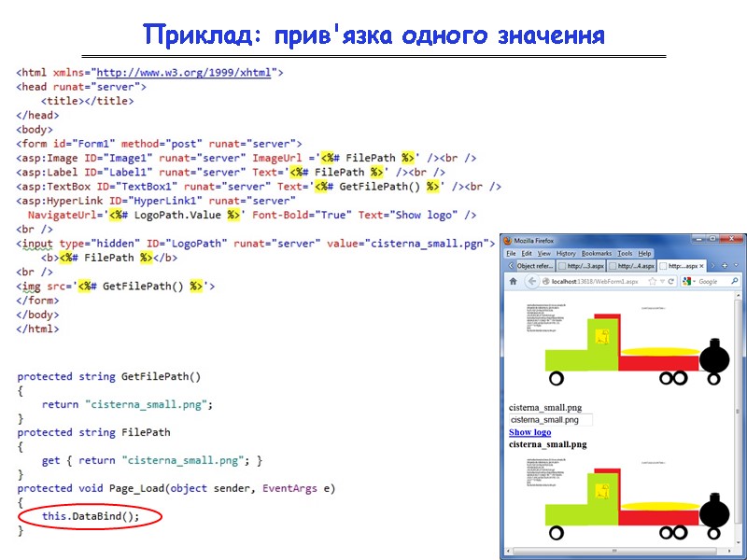This screenshot has height=560, width=747.
Task: Maximize the Mozilla Firefox window
Action: (712, 239)
